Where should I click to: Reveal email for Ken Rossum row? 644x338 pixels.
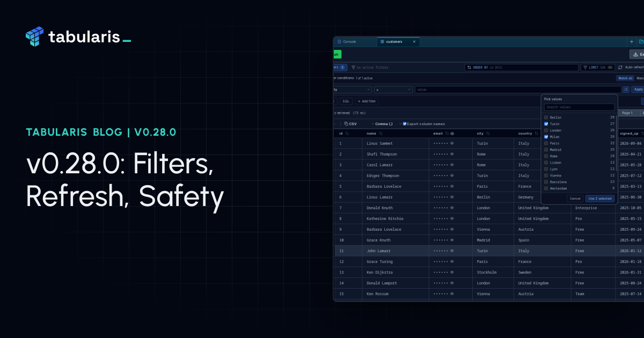(452, 294)
